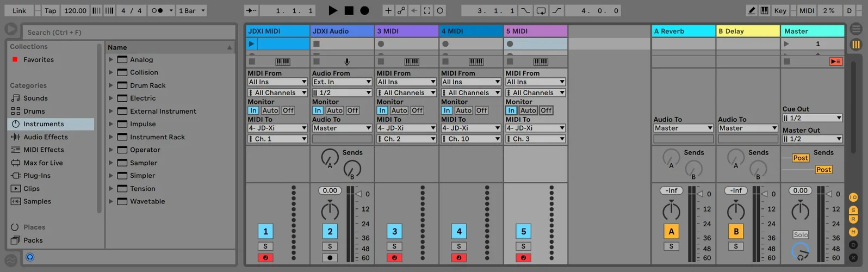The height and width of the screenshot is (272, 868).
Task: Launch clip in JDXI MIDI track
Action: (251, 44)
